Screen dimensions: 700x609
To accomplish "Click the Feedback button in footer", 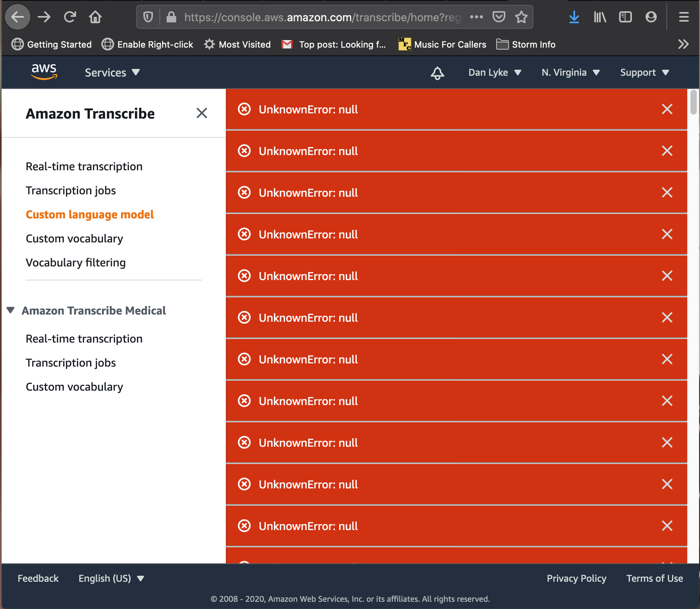I will click(38, 579).
